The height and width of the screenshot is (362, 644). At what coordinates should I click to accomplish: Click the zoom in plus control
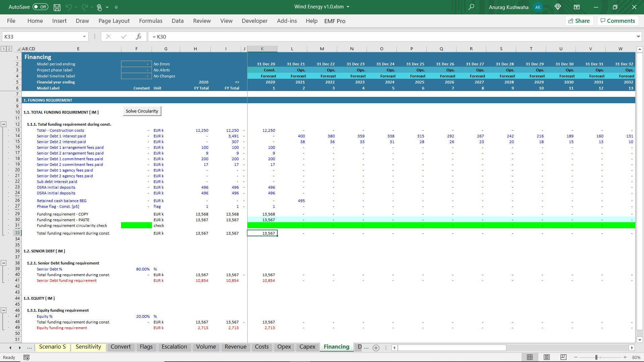click(625, 357)
